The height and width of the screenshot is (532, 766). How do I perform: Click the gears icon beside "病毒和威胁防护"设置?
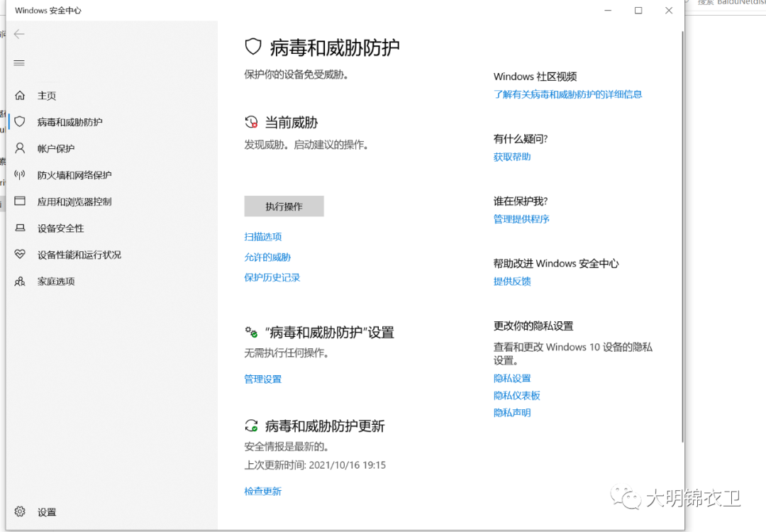[251, 332]
